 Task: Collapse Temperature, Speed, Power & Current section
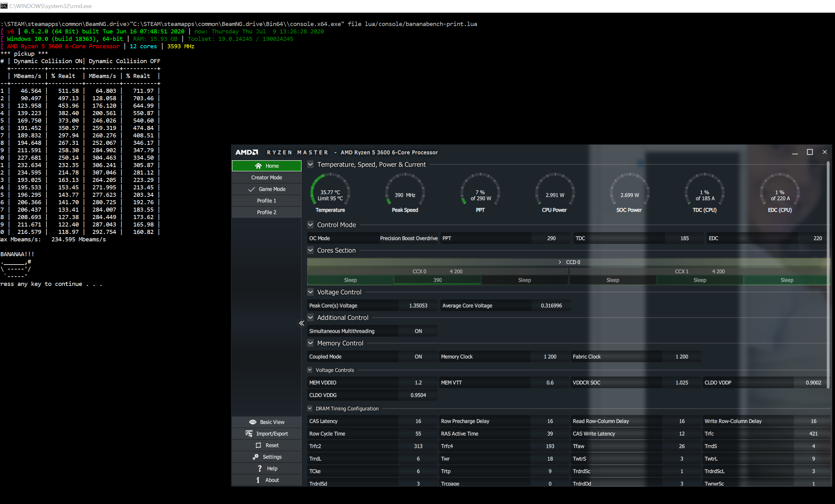point(311,164)
